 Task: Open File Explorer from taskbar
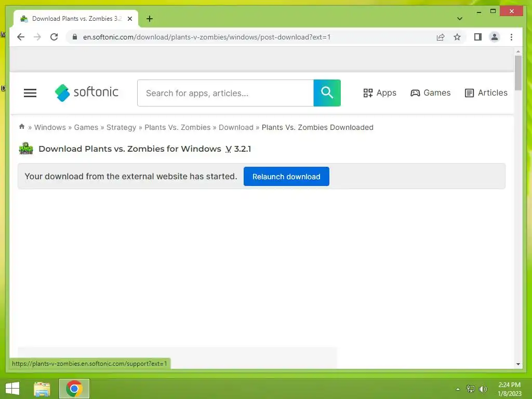42,389
